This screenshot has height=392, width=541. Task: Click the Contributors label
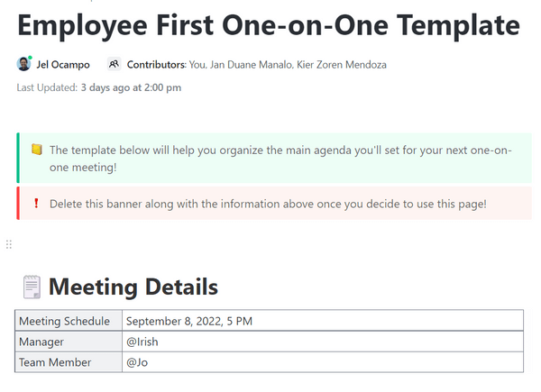coord(156,65)
